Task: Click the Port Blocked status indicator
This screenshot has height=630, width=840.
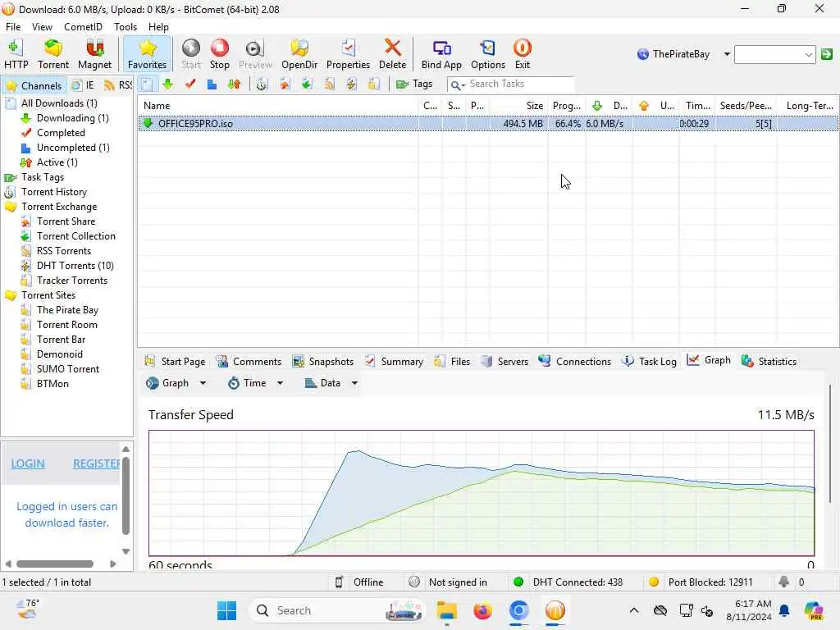Action: [x=701, y=582]
